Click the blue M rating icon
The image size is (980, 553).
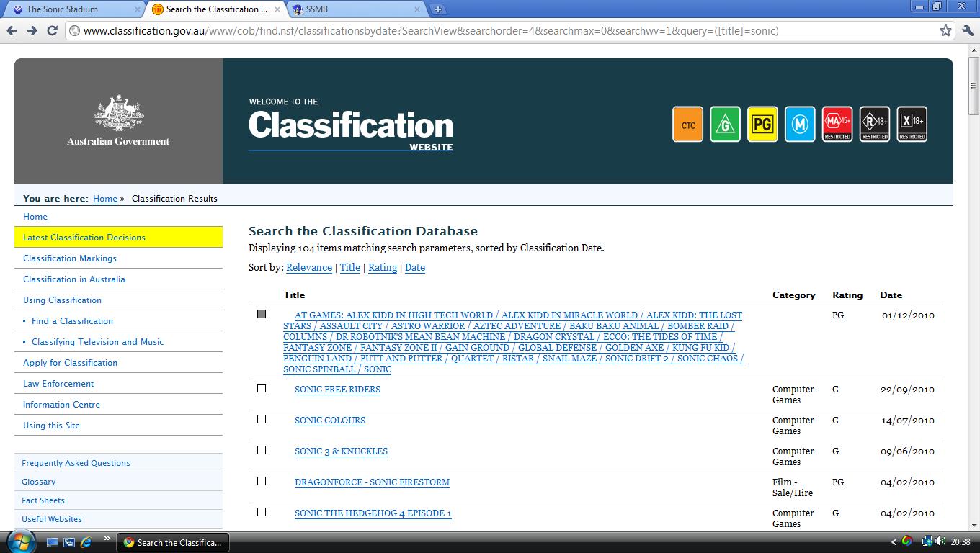(800, 125)
